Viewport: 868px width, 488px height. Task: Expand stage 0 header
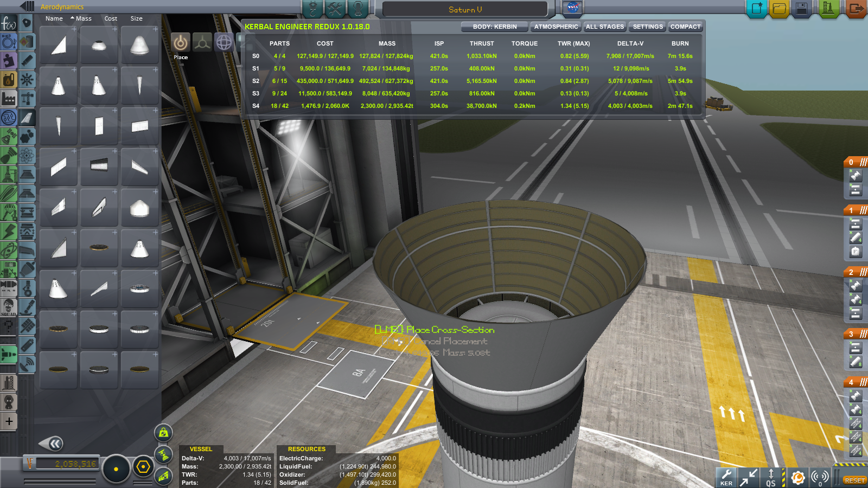click(856, 162)
